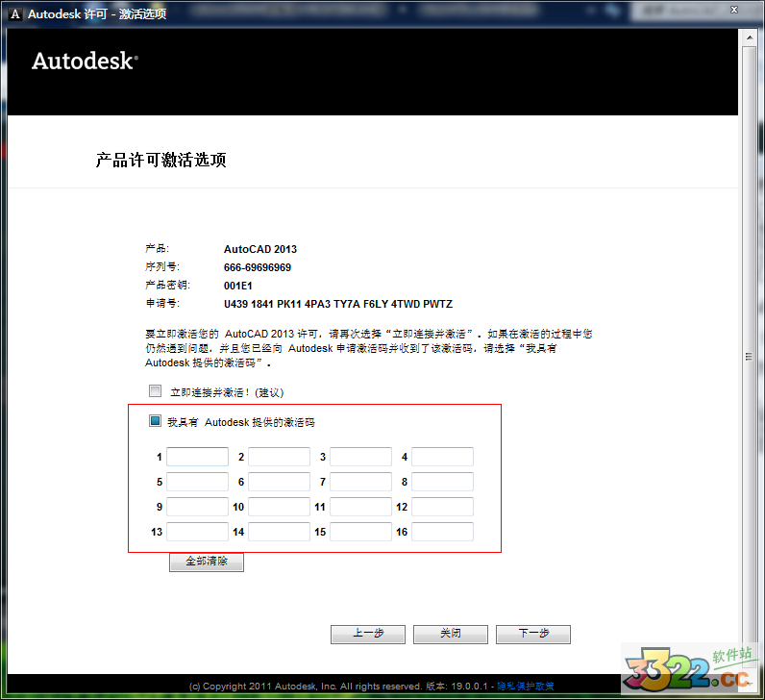Image resolution: width=765 pixels, height=700 pixels.
Task: Click activation code field 3
Action: click(x=360, y=457)
